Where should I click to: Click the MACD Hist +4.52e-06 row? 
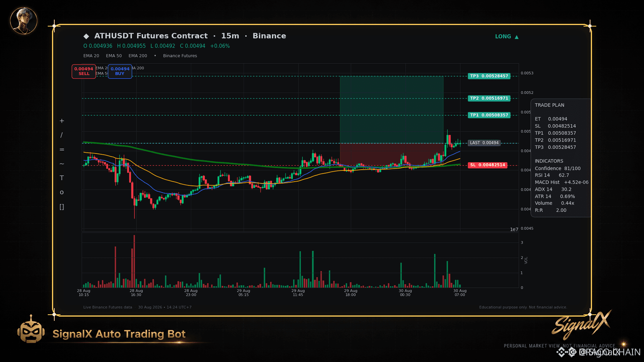(562, 182)
